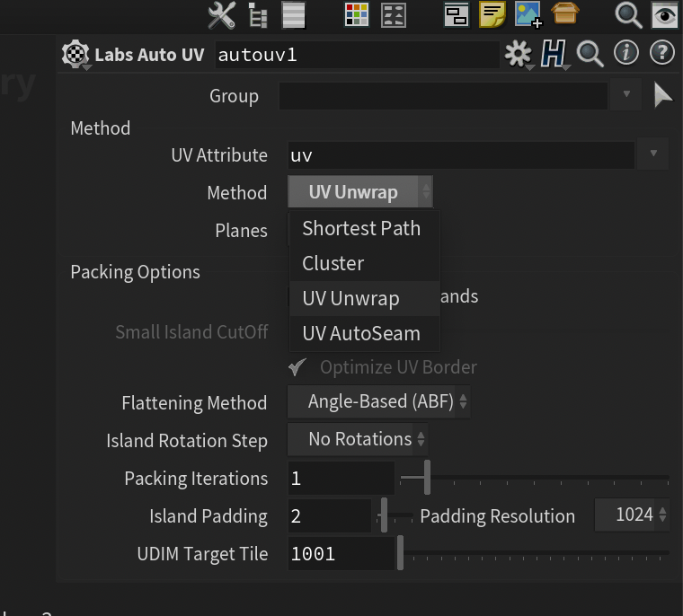
Task: Click the Island Padding label
Action: [x=208, y=516]
